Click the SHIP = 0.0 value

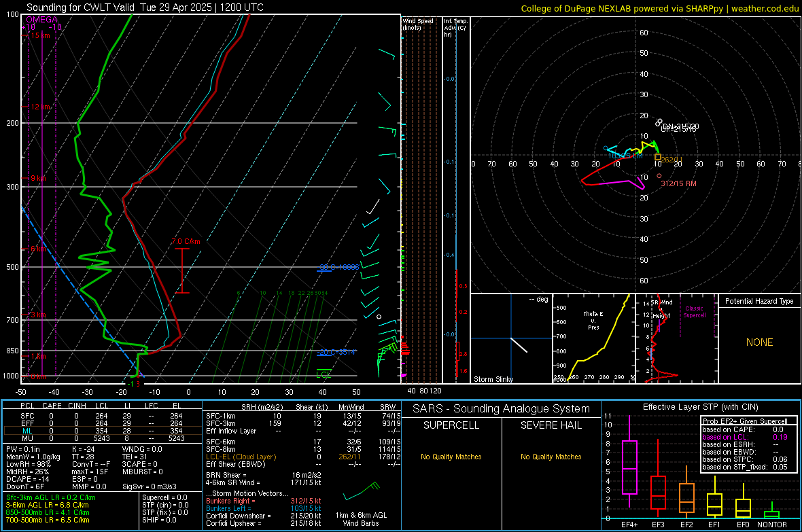click(x=159, y=520)
